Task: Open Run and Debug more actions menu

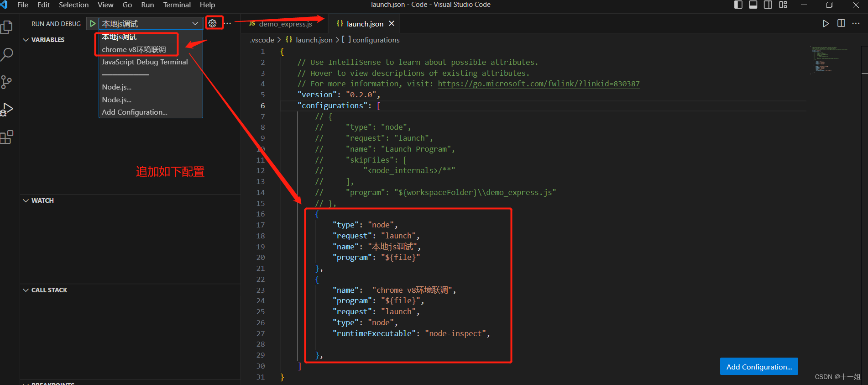Action: [x=228, y=23]
